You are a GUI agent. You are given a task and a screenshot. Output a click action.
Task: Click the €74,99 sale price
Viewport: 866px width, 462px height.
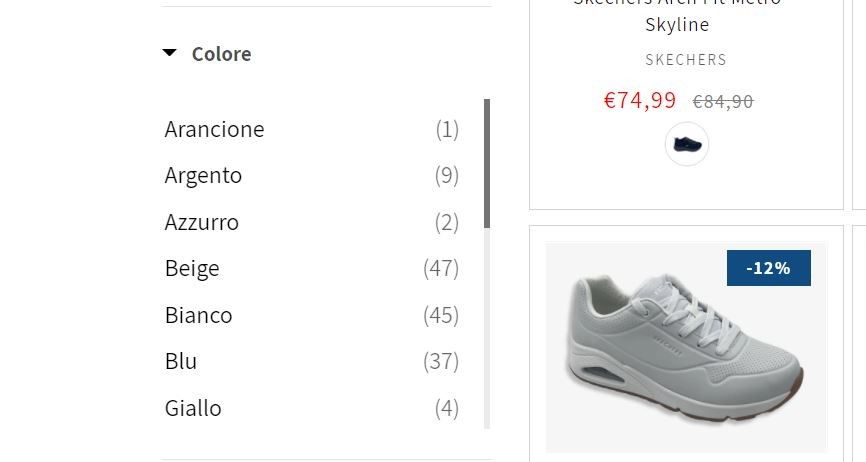pos(640,100)
